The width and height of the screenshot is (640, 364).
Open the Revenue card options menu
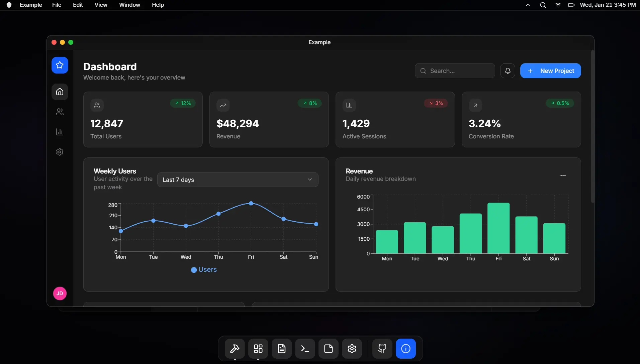pyautogui.click(x=563, y=175)
